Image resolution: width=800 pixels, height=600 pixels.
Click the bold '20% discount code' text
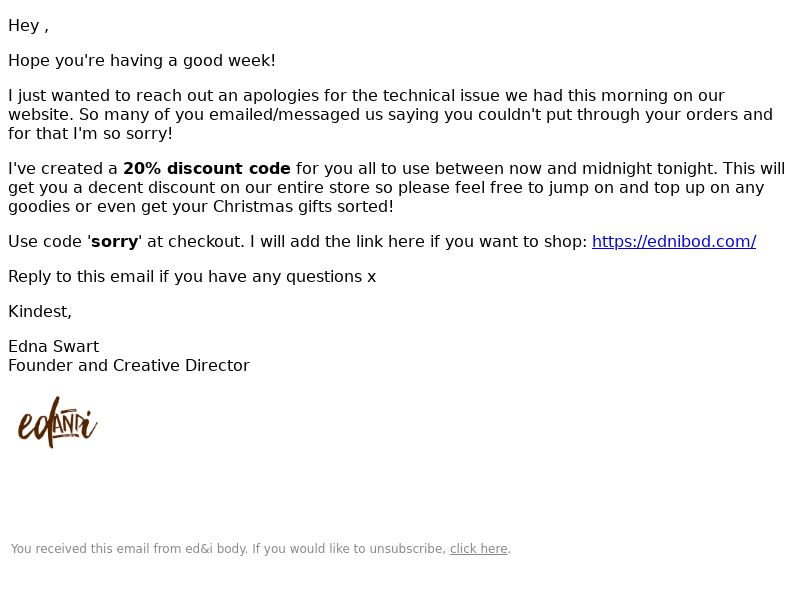click(207, 168)
